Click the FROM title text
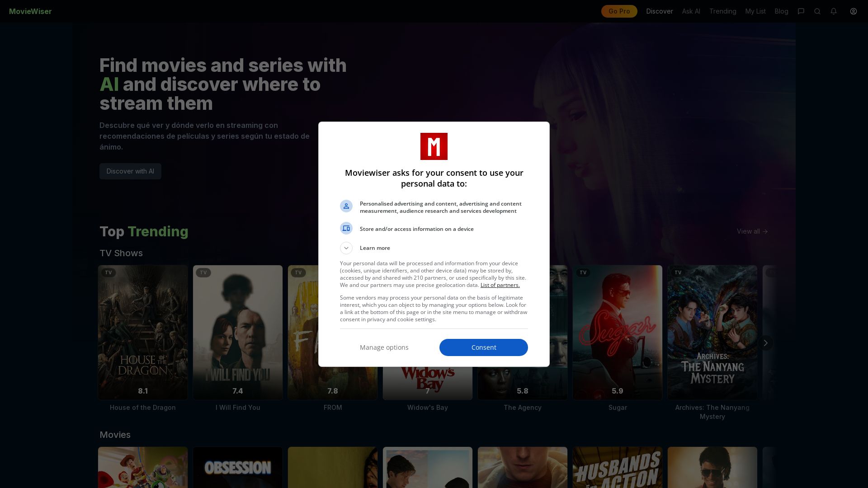Viewport: 868px width, 488px height. click(x=333, y=408)
